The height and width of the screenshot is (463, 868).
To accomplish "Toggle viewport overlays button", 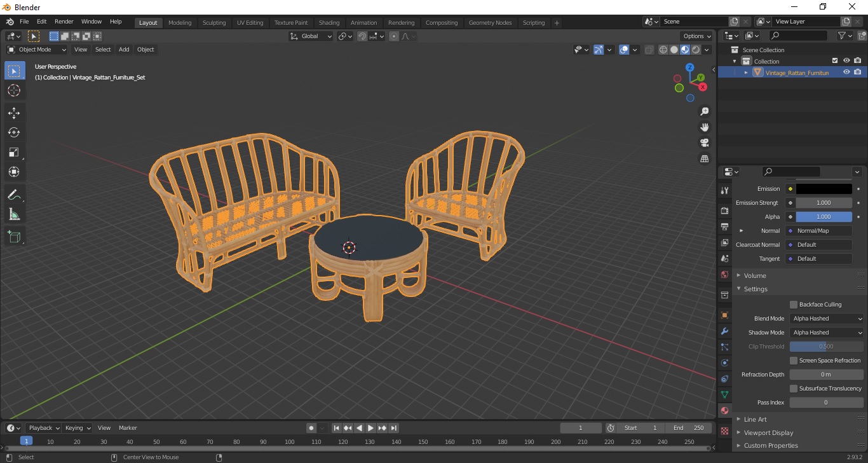I will coord(624,50).
